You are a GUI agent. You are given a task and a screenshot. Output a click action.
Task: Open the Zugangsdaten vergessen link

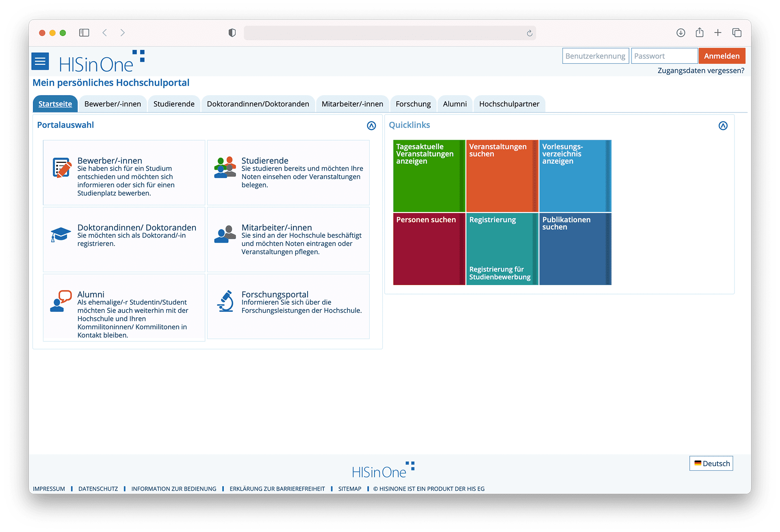700,70
